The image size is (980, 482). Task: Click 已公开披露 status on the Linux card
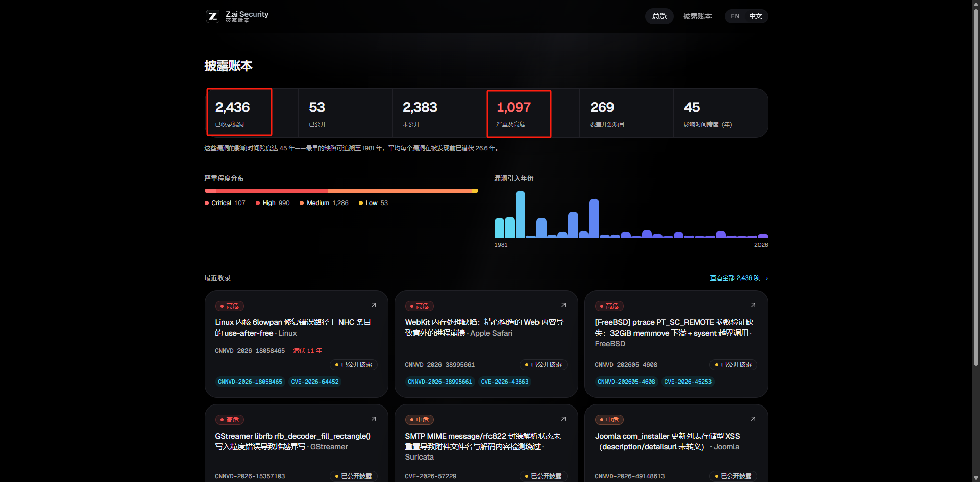click(354, 365)
